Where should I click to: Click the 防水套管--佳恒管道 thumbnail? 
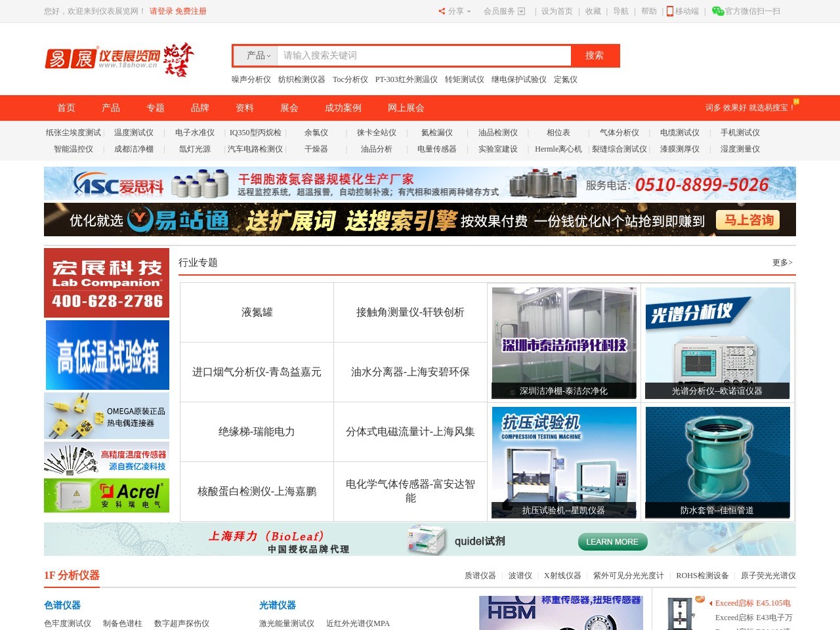click(717, 463)
